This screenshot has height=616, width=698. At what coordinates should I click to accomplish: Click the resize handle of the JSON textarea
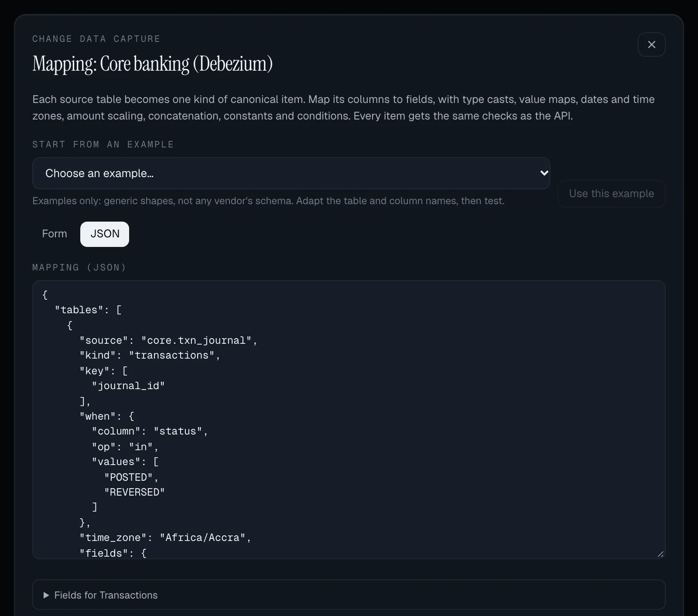(660, 554)
